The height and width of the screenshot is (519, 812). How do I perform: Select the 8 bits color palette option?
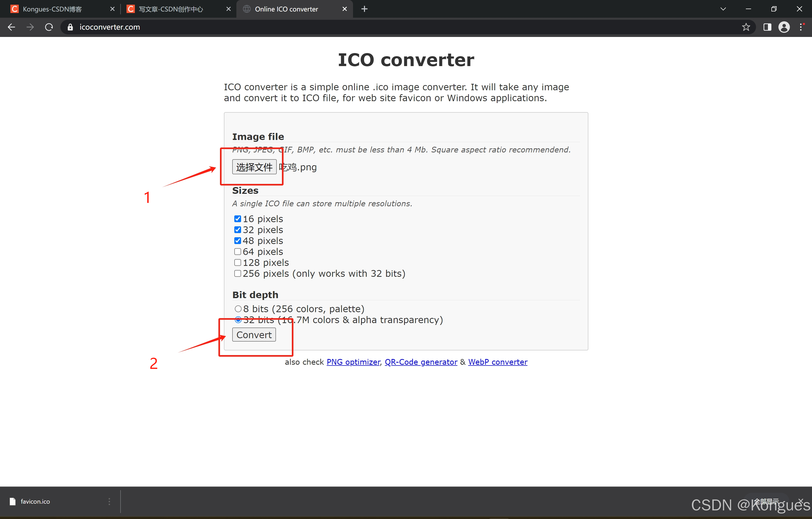[238, 308]
